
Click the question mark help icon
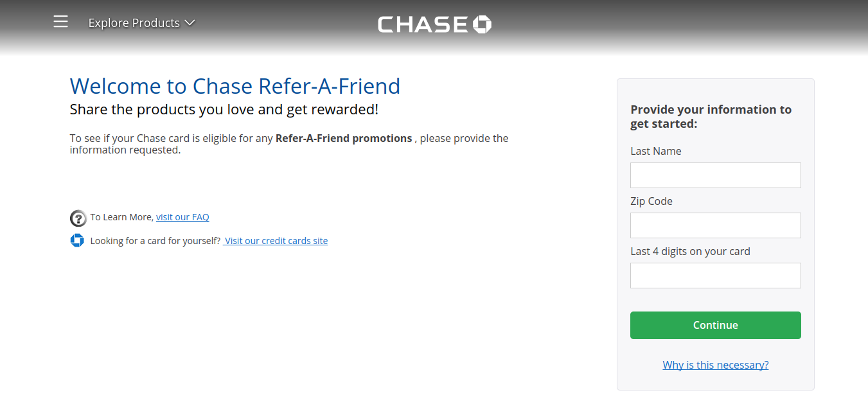click(x=78, y=218)
